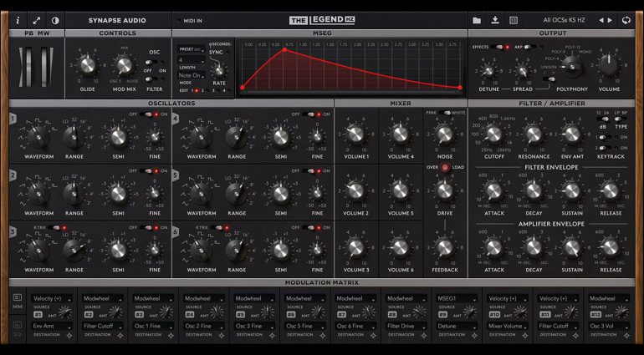Open slot #1 source dropdown Velocity (+)
Viewport: 644px width, 355px height.
click(x=52, y=298)
